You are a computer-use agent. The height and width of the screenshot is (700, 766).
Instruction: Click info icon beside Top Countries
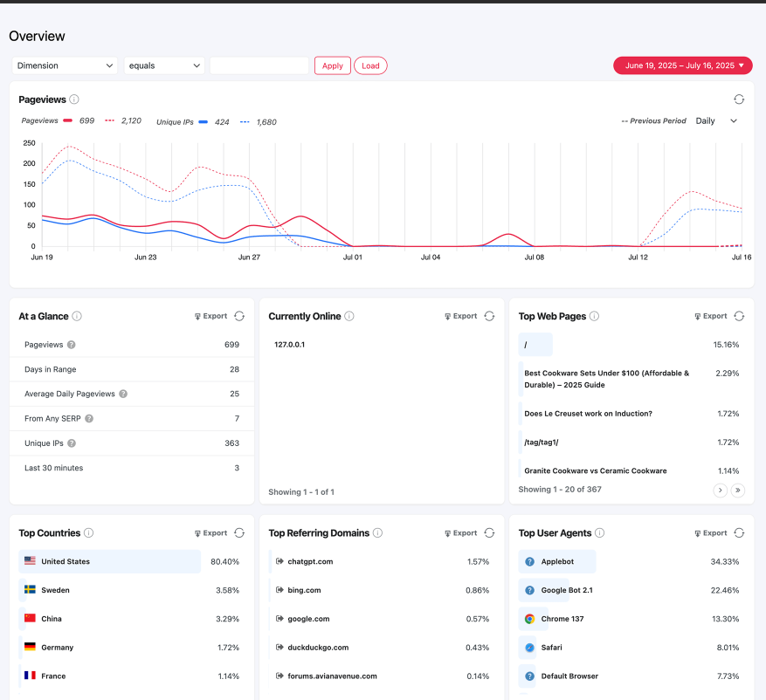[89, 532]
